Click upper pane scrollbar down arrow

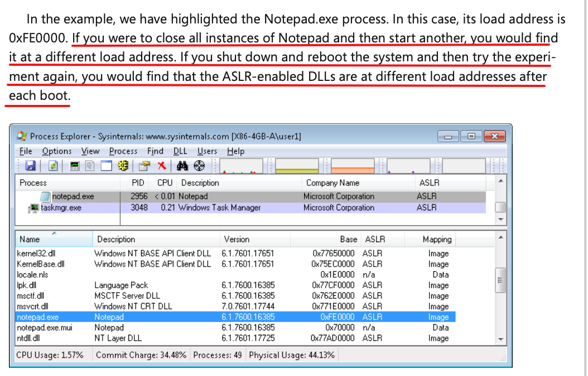click(500, 219)
